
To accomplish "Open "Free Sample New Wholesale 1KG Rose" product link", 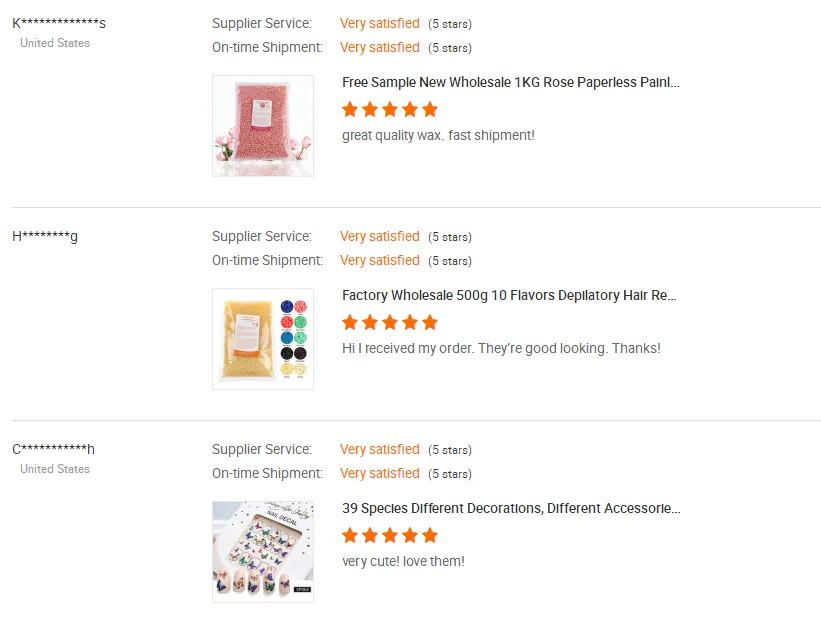I will (510, 82).
